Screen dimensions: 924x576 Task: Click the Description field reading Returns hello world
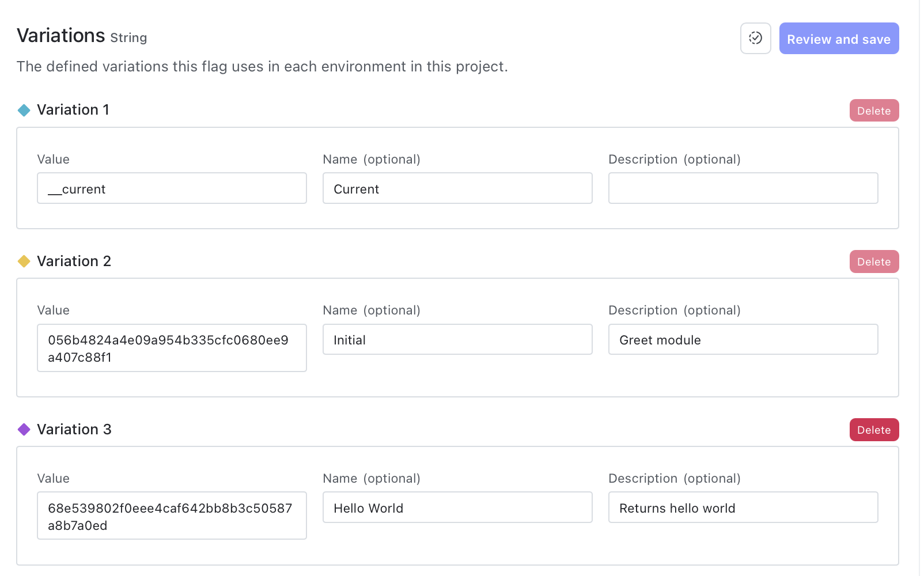point(743,508)
